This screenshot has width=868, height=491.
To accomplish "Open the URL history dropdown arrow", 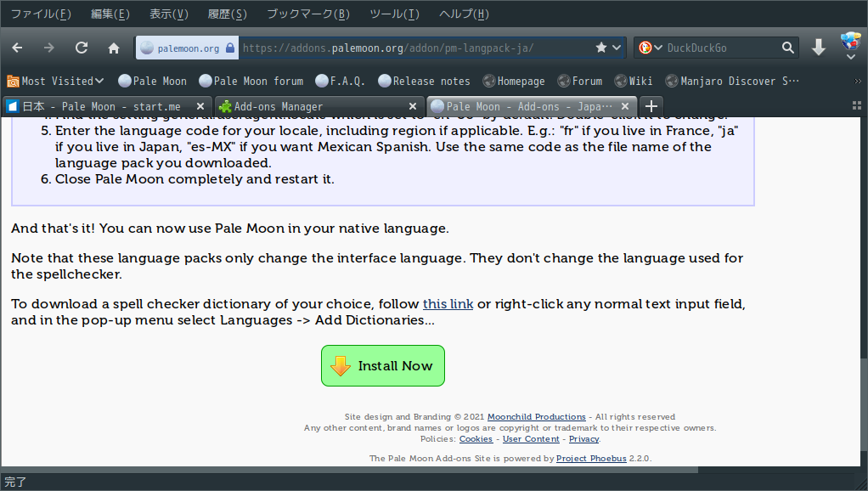I will click(617, 48).
